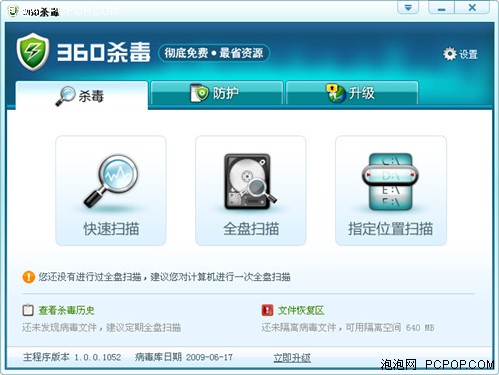Click the 还未发现病毒文件 status text
The width and height of the screenshot is (499, 375).
(102, 327)
